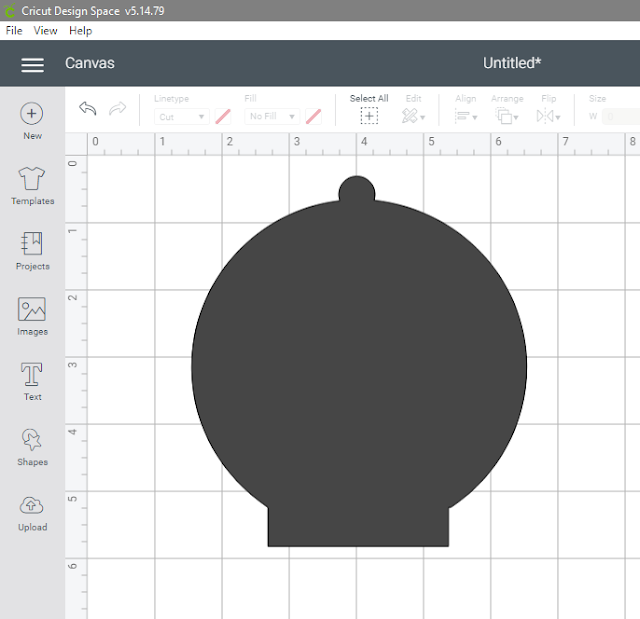Screen dimensions: 640x619
Task: Open the Edit tools dropdown
Action: click(413, 116)
